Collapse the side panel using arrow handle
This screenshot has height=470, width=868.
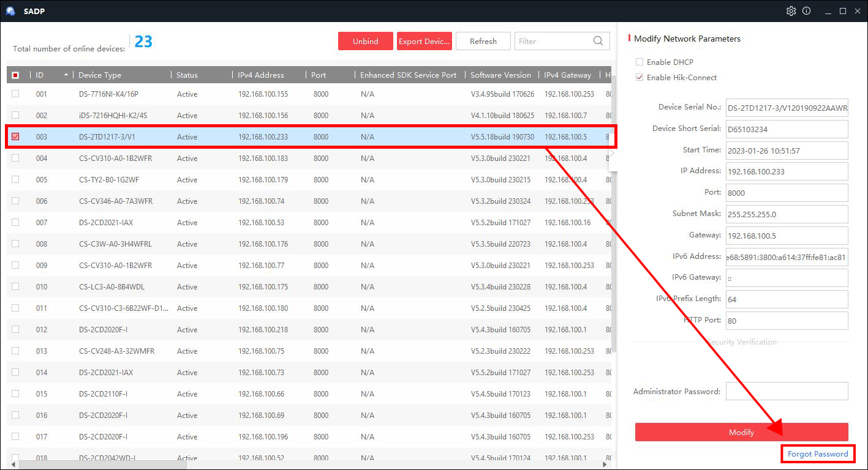612,154
